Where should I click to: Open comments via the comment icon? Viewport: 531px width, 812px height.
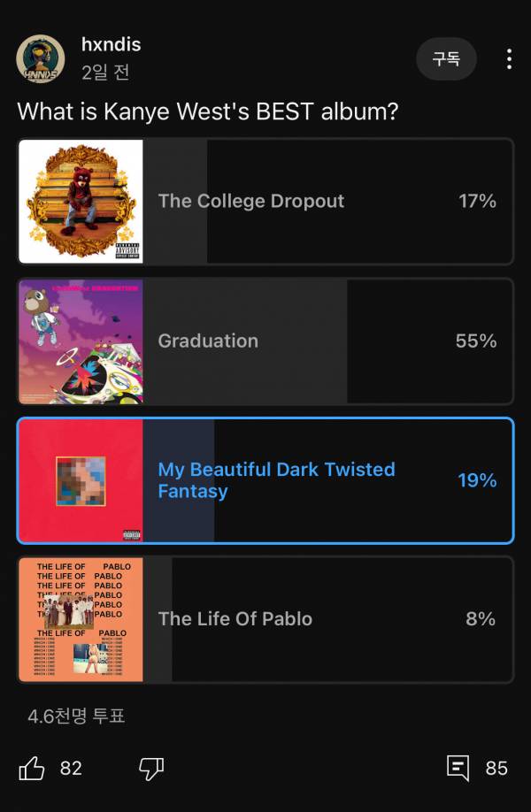pos(458,768)
